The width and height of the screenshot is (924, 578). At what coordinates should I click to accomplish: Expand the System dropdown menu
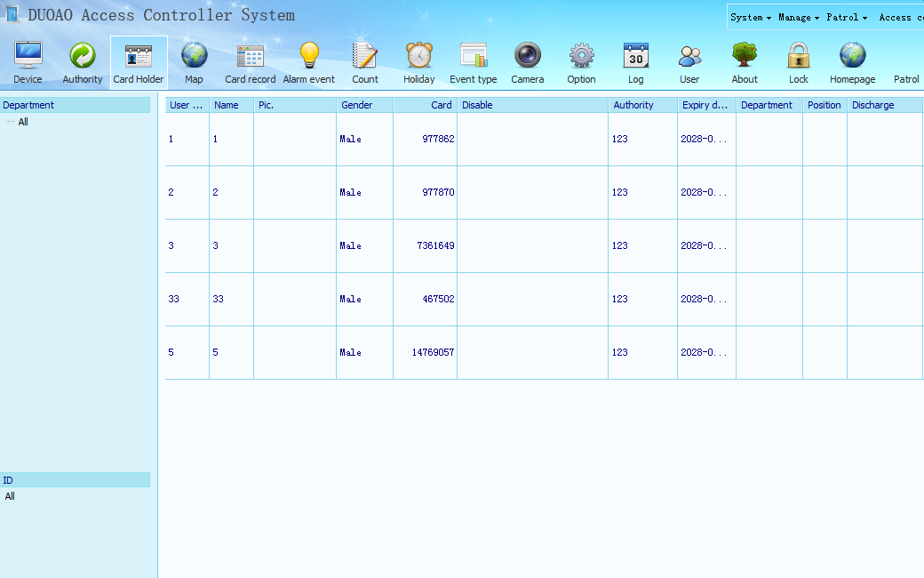pyautogui.click(x=750, y=18)
